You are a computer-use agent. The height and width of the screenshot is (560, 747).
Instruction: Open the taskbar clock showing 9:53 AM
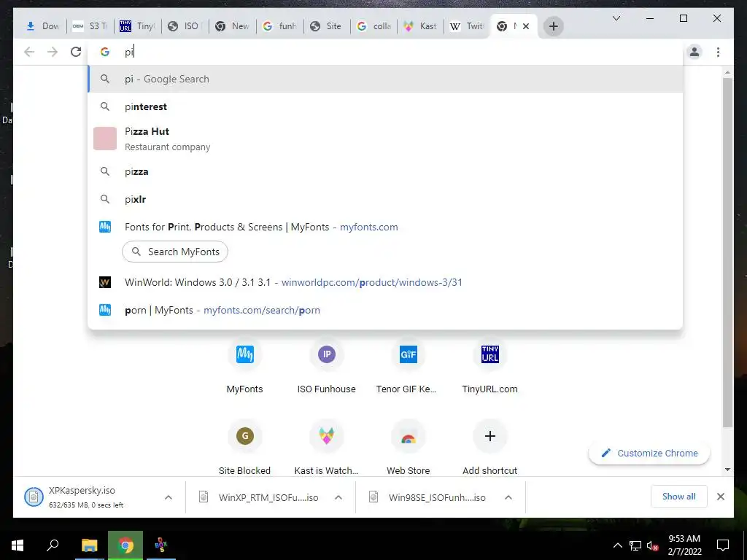pyautogui.click(x=684, y=545)
